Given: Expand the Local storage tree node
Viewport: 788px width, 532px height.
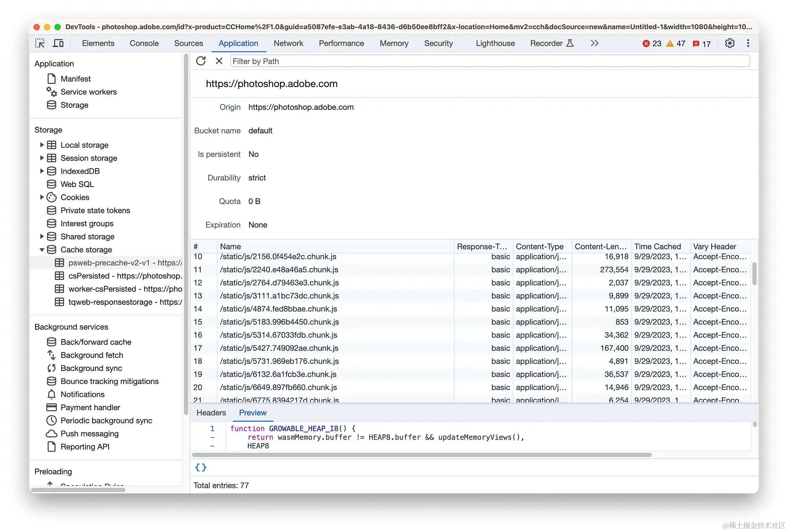Looking at the screenshot, I should [x=42, y=145].
